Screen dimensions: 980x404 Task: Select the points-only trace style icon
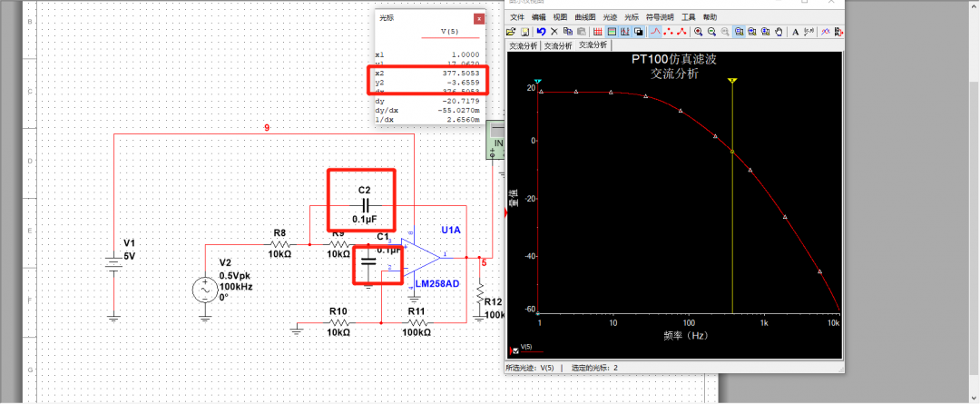click(x=668, y=31)
